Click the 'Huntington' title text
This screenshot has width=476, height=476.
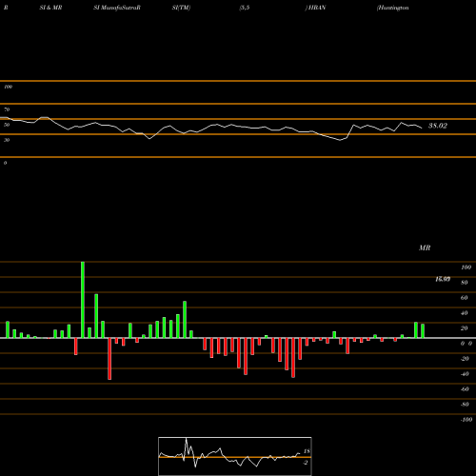point(393,8)
